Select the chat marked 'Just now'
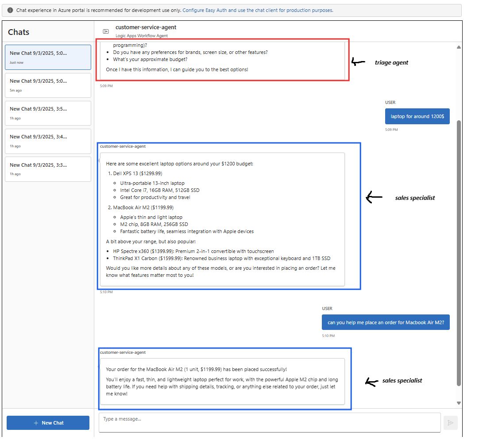Viewport: 479px width, 448px height. pos(48,57)
